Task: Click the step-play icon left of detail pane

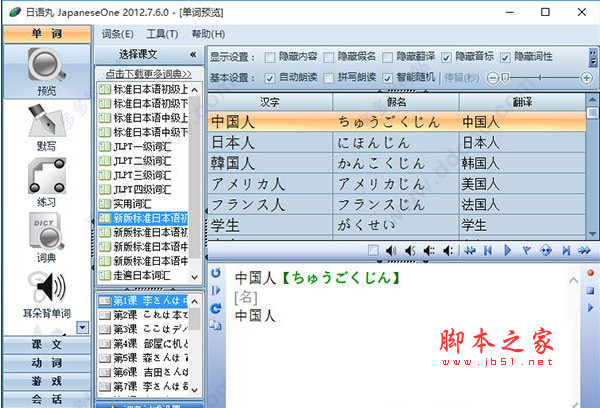Action: (x=216, y=290)
